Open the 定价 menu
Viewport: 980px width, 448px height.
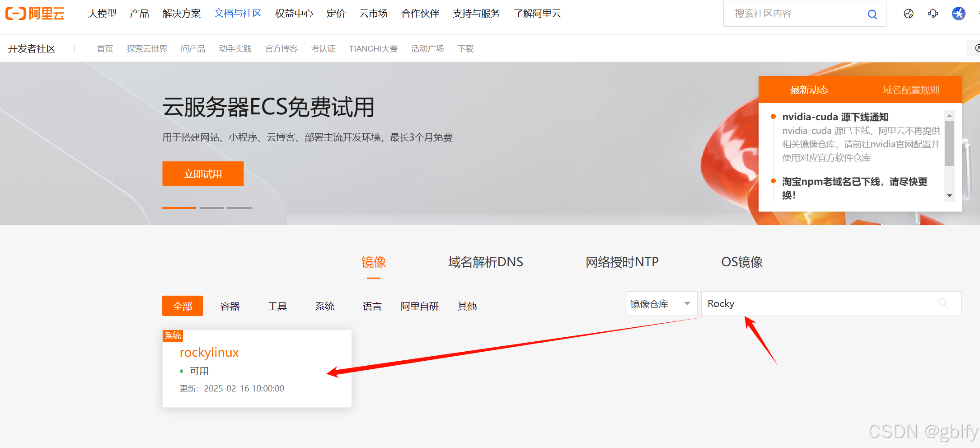point(336,14)
